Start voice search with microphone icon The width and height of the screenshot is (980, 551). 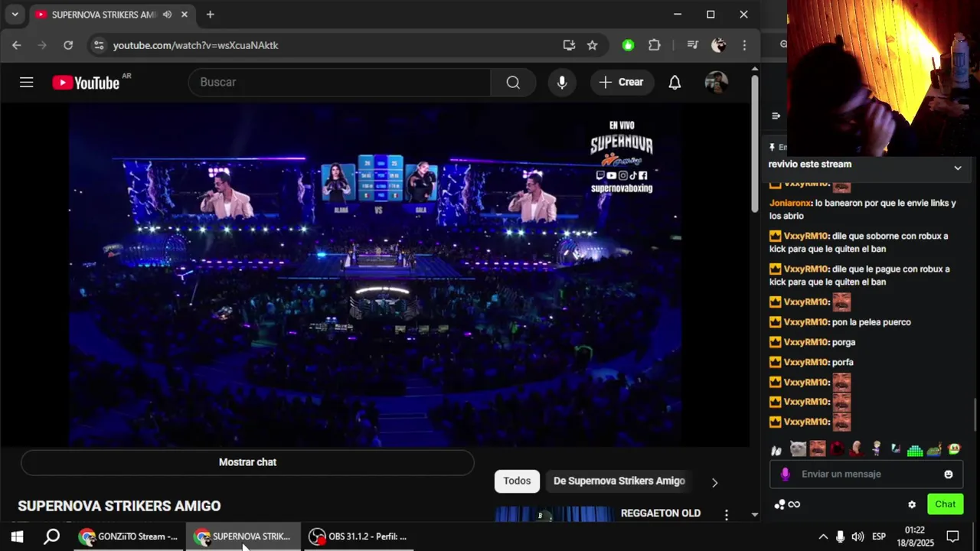click(x=562, y=82)
